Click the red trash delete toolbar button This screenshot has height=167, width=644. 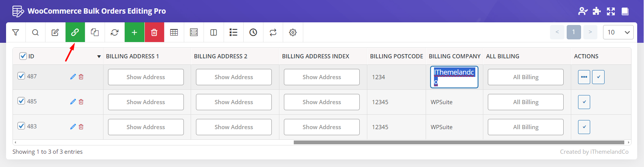pyautogui.click(x=154, y=33)
